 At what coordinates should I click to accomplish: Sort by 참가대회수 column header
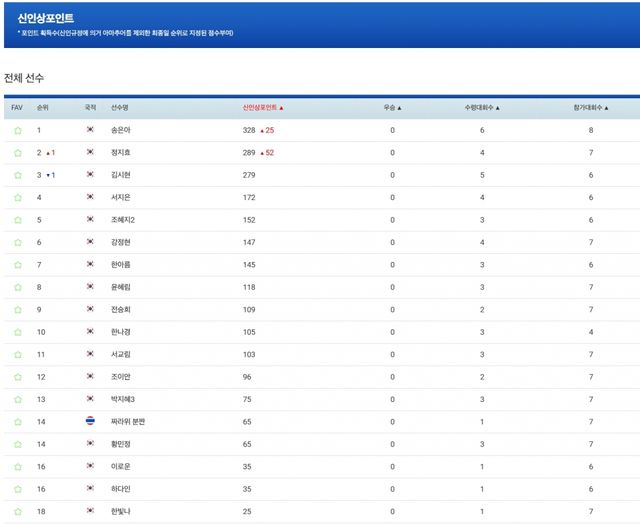click(x=591, y=107)
